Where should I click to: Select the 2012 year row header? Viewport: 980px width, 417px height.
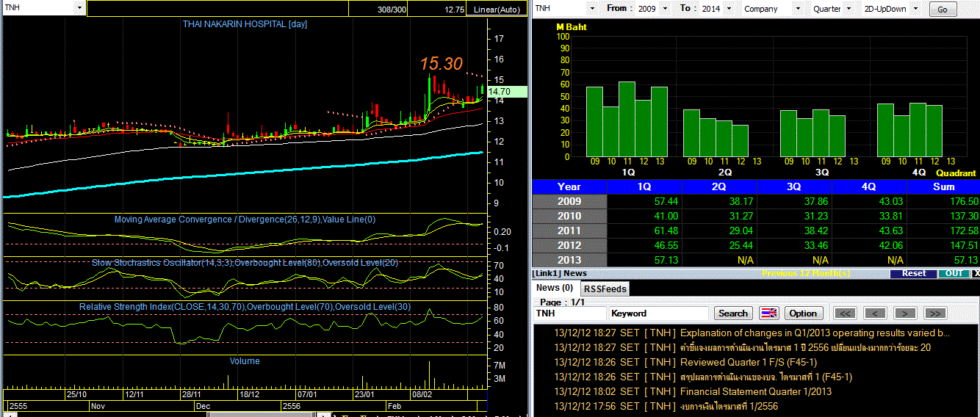(x=569, y=245)
